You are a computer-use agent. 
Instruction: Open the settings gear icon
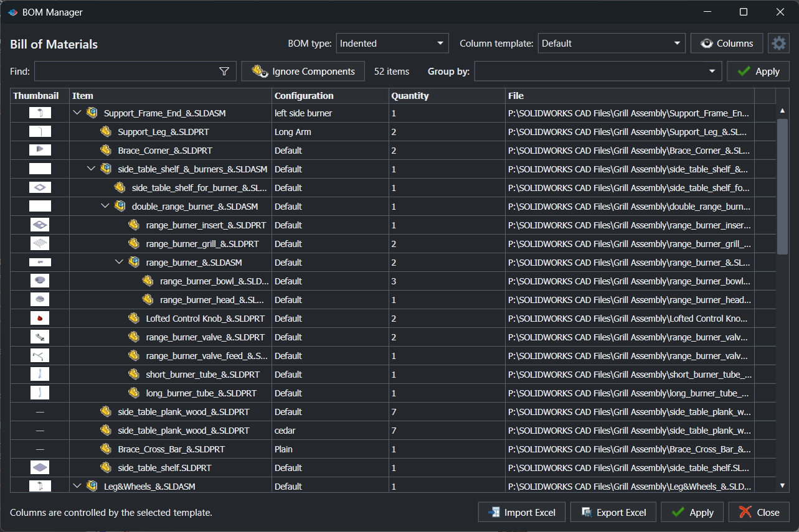[x=778, y=44]
